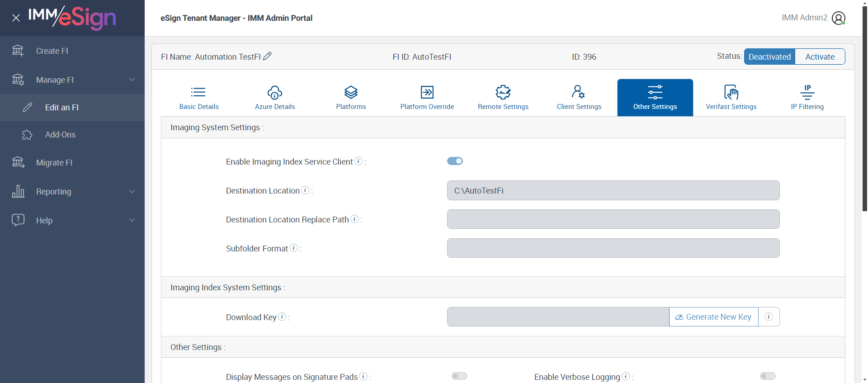Edit the FI Name with the pencil icon
The image size is (868, 383).
tap(268, 56)
